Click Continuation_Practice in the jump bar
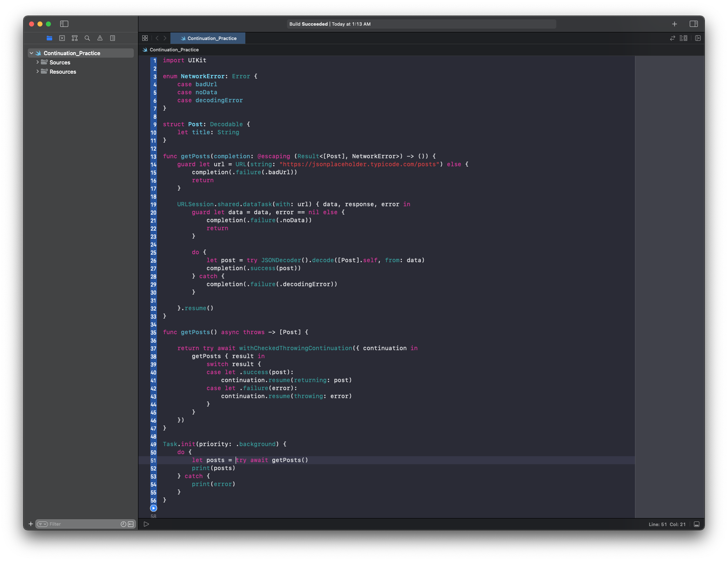The image size is (728, 561). [174, 50]
